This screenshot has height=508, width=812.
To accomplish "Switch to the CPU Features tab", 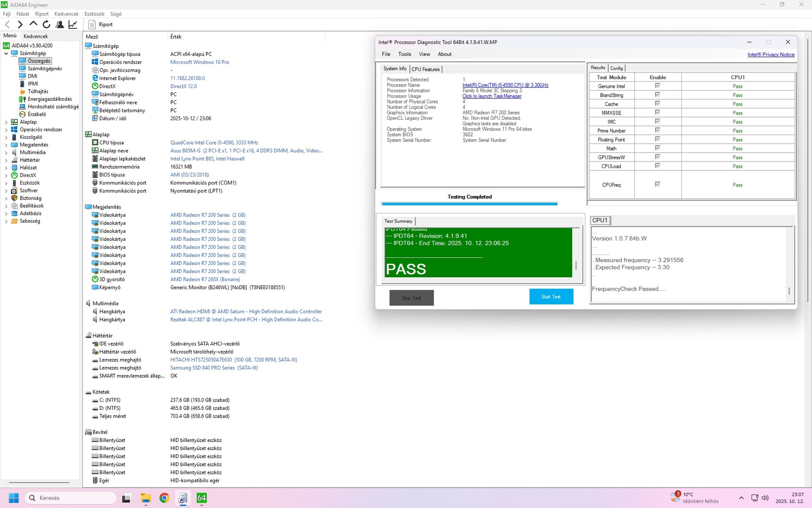I will point(426,69).
